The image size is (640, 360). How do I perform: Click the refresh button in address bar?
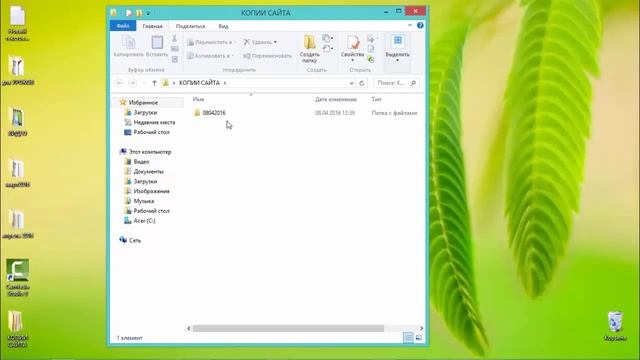pyautogui.click(x=362, y=83)
